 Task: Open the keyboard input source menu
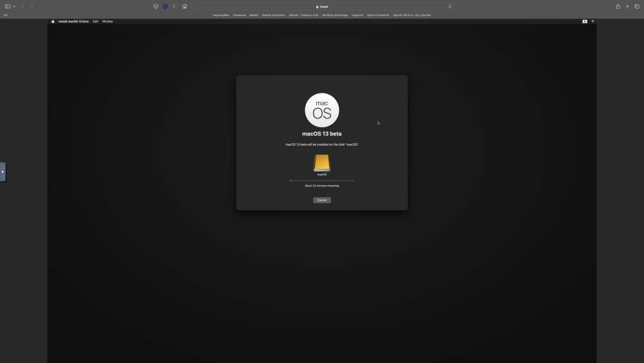point(585,21)
